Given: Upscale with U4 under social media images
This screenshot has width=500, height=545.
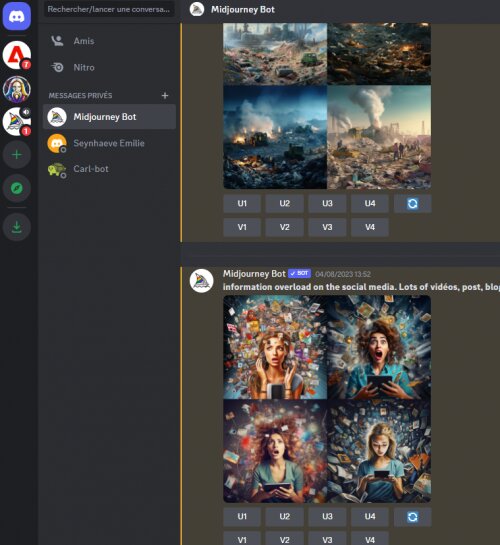Looking at the screenshot, I should [x=370, y=517].
